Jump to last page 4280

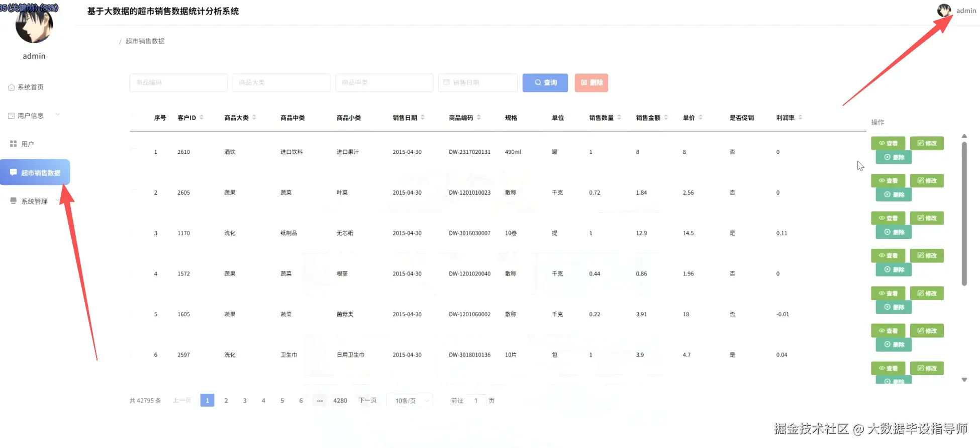340,400
